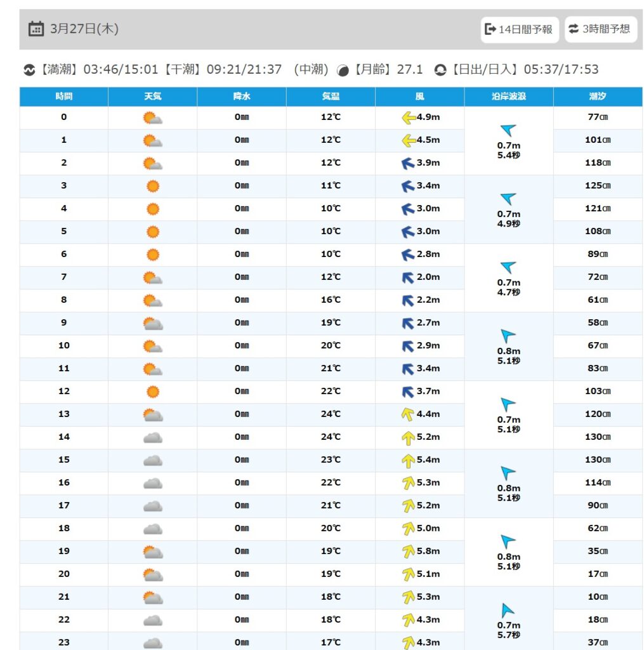Image resolution: width=644 pixels, height=650 pixels.
Task: Click the sunny icon in hour 12 row
Action: (153, 392)
